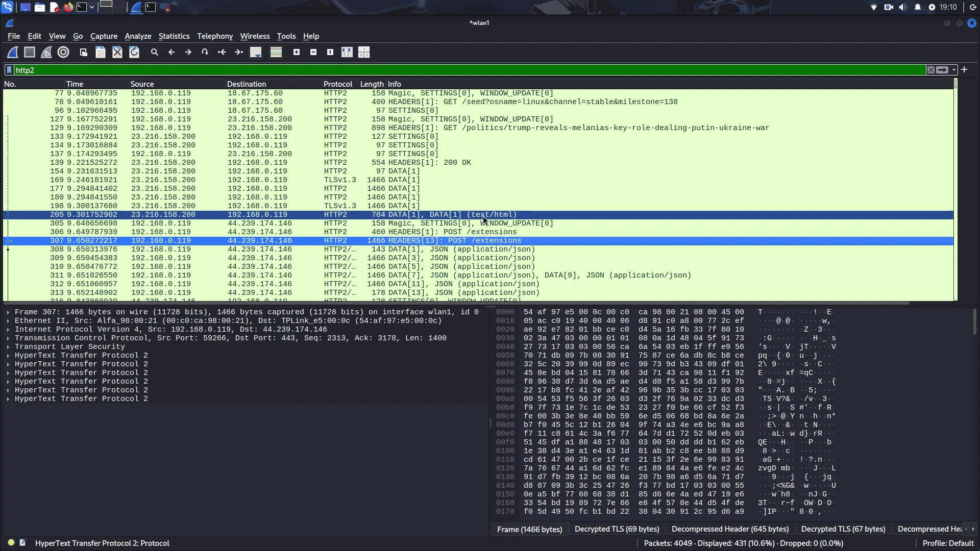
Task: Go to a specified packet
Action: [205, 52]
